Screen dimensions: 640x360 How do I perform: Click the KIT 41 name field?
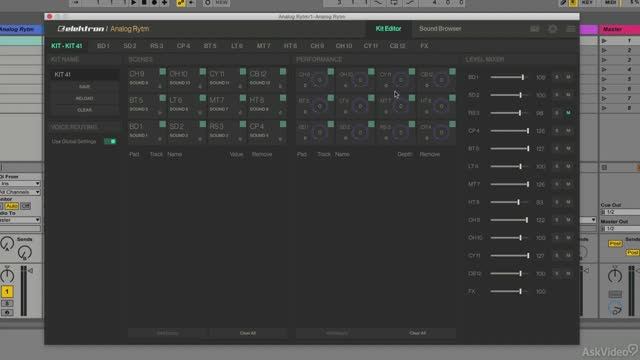(x=84, y=75)
